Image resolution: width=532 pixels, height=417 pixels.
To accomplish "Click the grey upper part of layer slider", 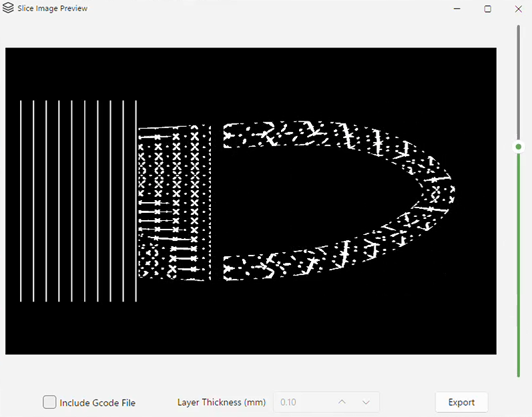I will click(x=519, y=84).
